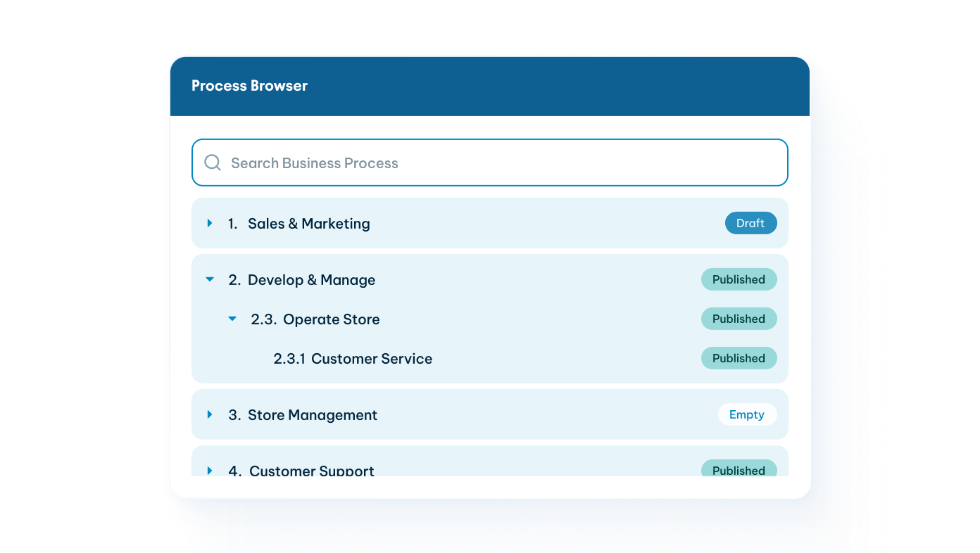Click the Empty status badge
This screenshot has height=553, width=980.
pyautogui.click(x=747, y=414)
